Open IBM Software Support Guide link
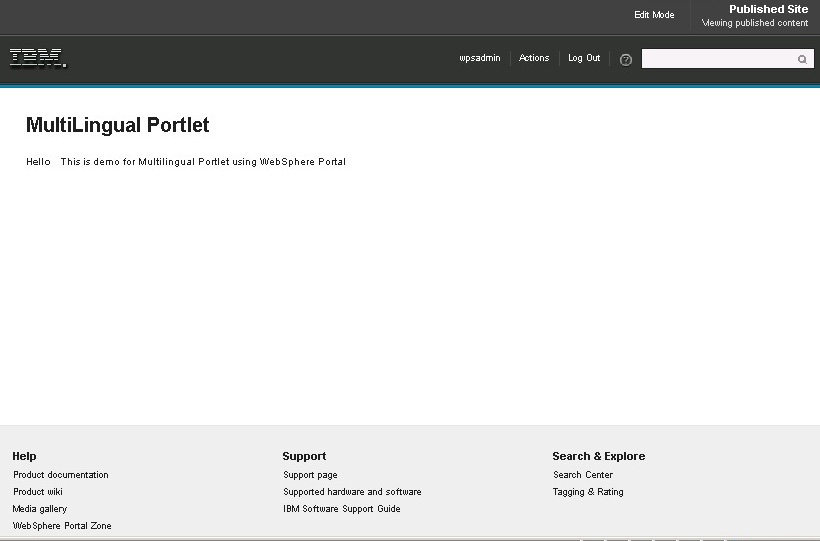Screen dimensions: 820x541 coord(341,509)
